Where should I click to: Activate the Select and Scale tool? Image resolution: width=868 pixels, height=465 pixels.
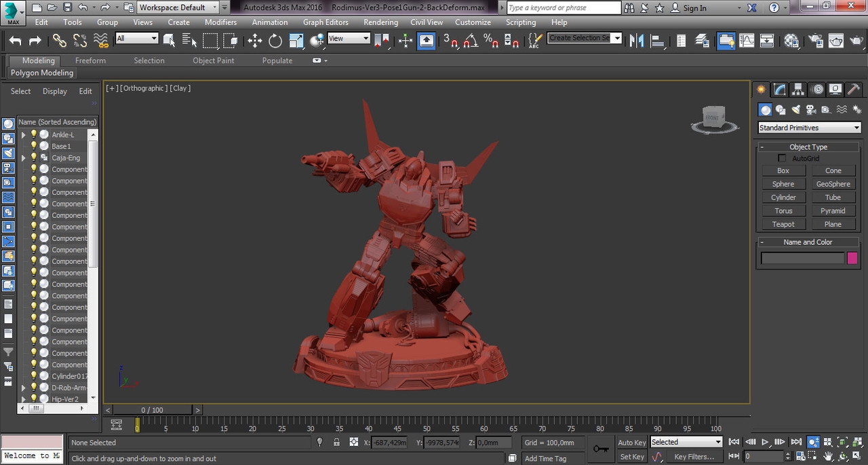[x=296, y=41]
